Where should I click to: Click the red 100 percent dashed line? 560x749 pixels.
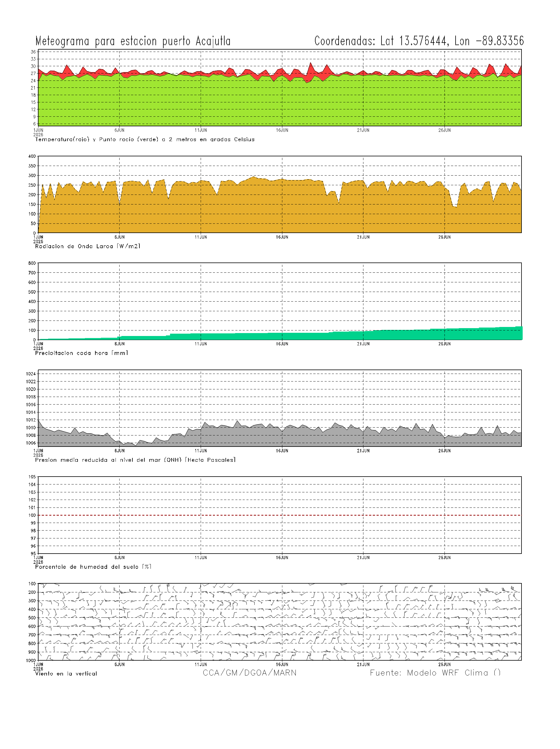(280, 515)
